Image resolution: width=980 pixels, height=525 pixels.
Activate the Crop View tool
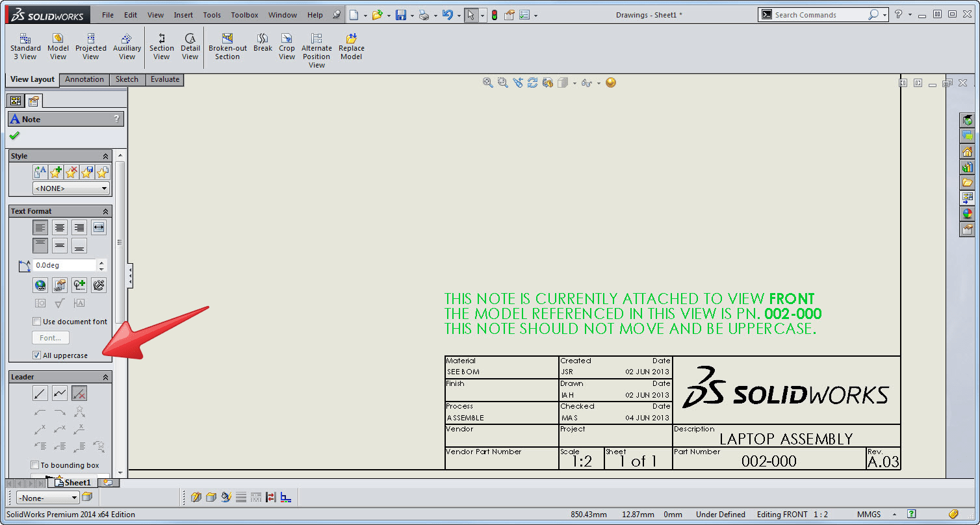287,47
